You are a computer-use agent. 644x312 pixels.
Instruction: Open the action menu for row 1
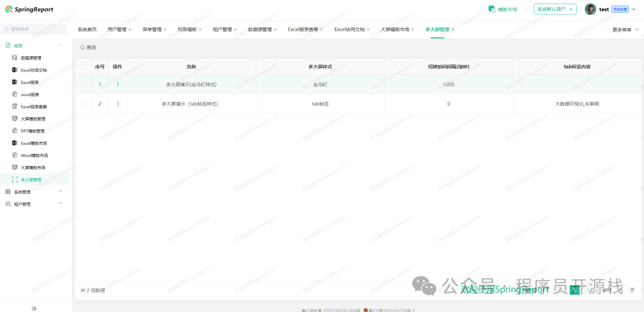(x=118, y=84)
